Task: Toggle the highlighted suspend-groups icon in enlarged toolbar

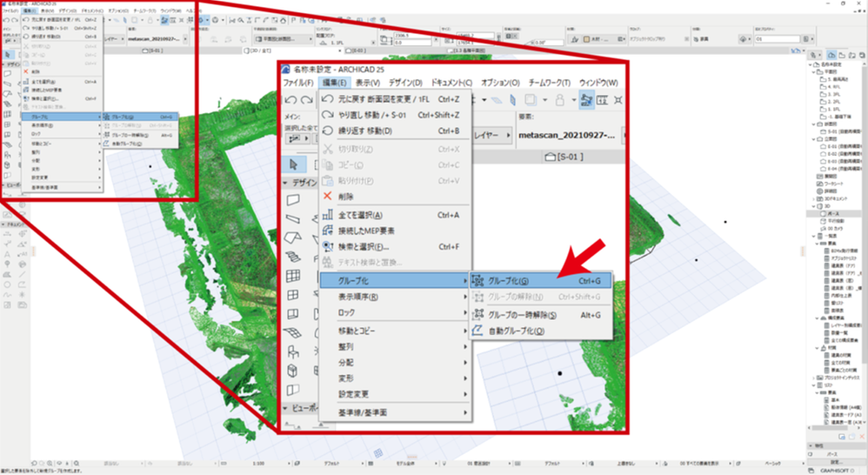Action: click(x=586, y=100)
